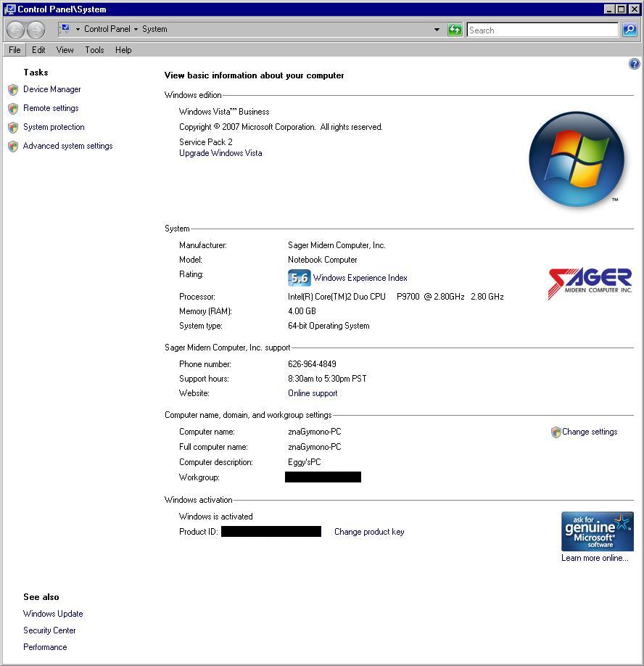Click the Control Panel window title icon
The height and width of the screenshot is (666, 644).
tap(10, 9)
